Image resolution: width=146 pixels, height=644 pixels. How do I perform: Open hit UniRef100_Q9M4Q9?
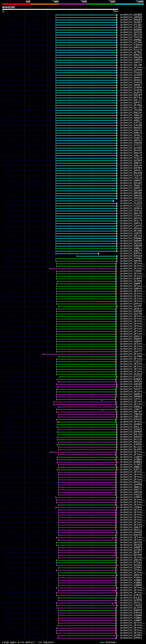pos(131,17)
